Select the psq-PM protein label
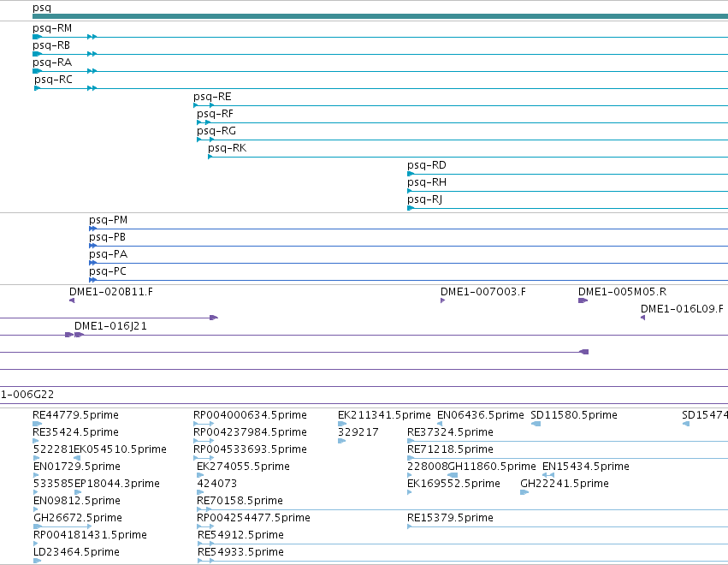 click(108, 220)
